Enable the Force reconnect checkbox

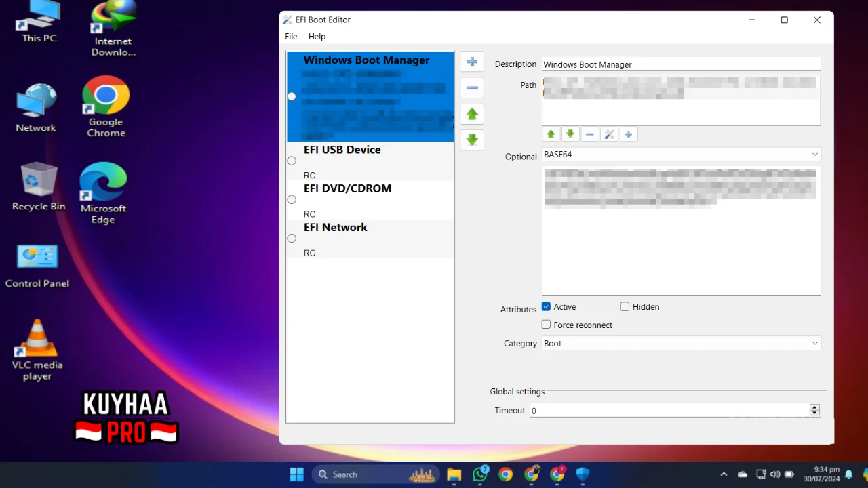(x=547, y=325)
